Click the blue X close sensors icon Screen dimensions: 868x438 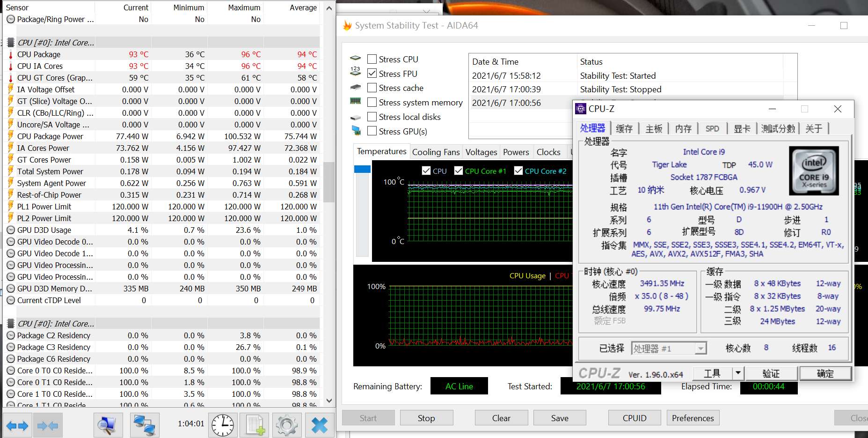320,425
